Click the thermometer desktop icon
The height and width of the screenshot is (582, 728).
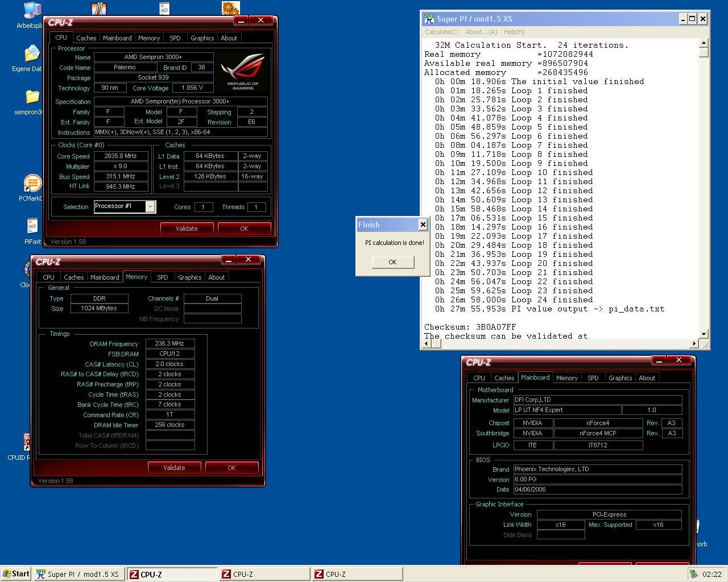coord(99,8)
